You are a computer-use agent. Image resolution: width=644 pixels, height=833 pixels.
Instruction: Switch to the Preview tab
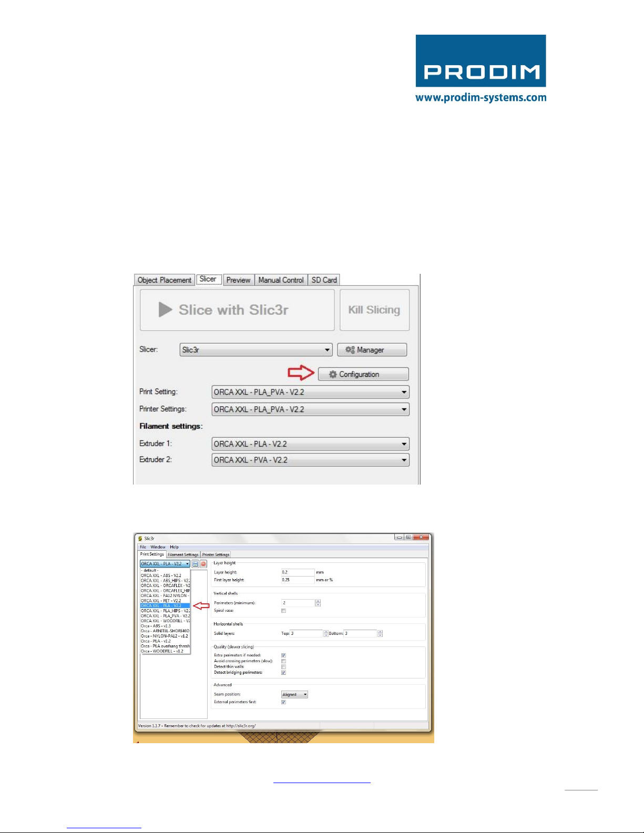(239, 280)
